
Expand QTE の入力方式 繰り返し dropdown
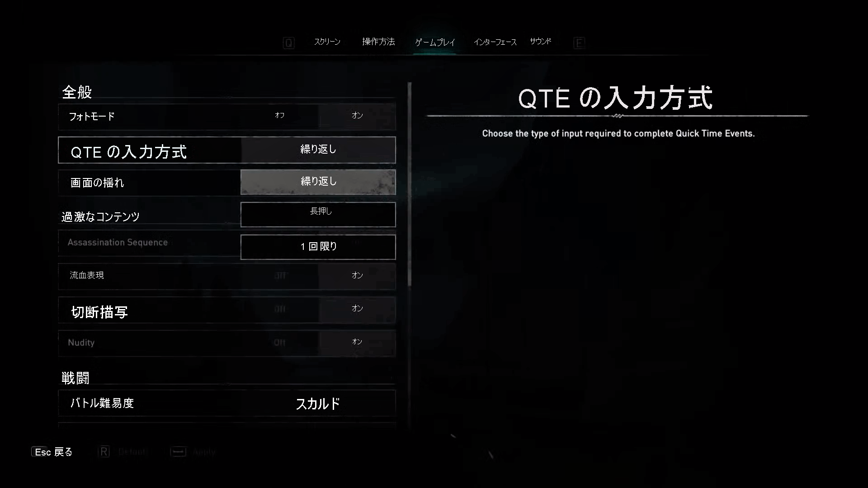318,150
